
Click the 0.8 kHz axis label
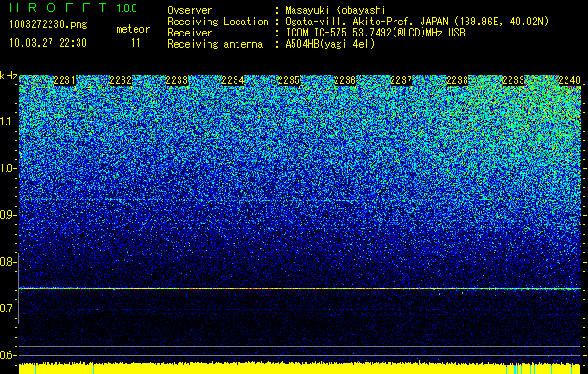coord(7,262)
